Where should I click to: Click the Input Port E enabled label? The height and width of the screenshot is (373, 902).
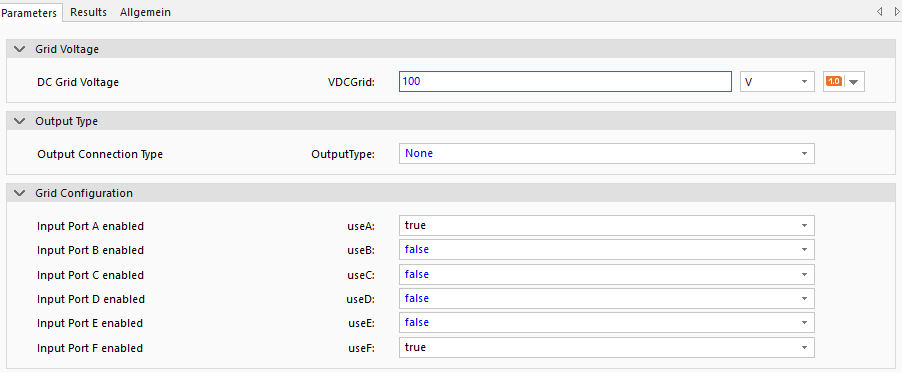click(90, 323)
